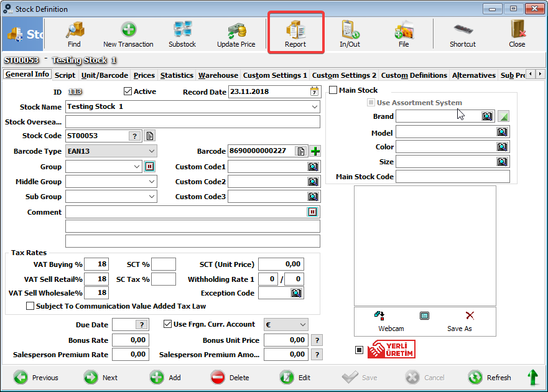Open the Model lookup icon
The height and width of the screenshot is (392, 548).
502,132
